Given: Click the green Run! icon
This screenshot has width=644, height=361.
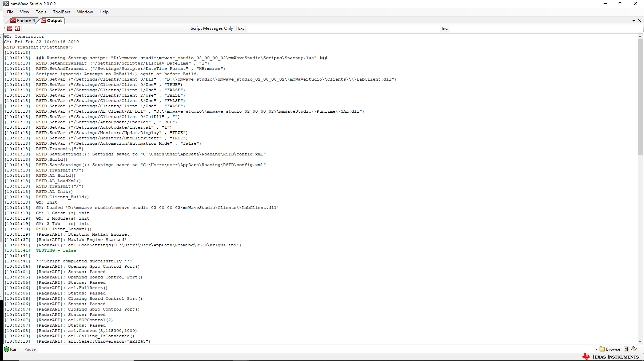Looking at the screenshot, I should click(x=7, y=349).
